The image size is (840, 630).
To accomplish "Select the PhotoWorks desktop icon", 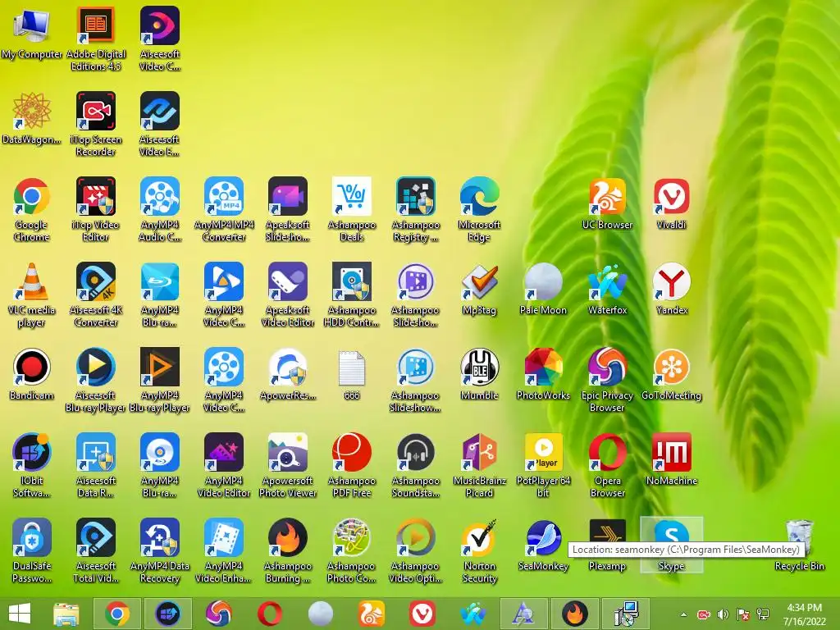I will pyautogui.click(x=543, y=374).
